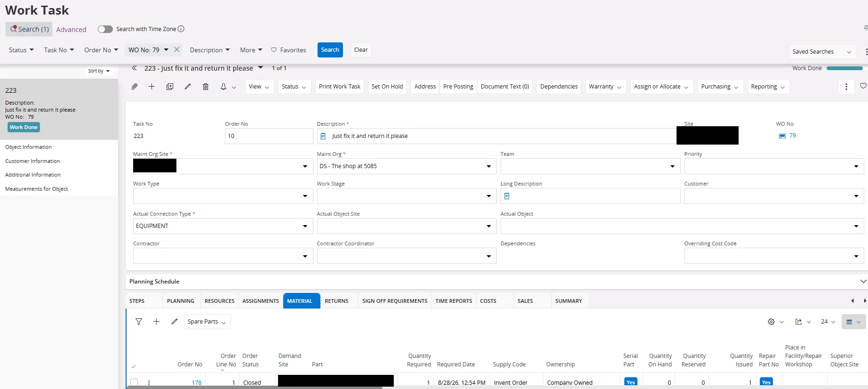Switch to the STEPS tab
Viewport: 868px width, 389px height.
[137, 301]
